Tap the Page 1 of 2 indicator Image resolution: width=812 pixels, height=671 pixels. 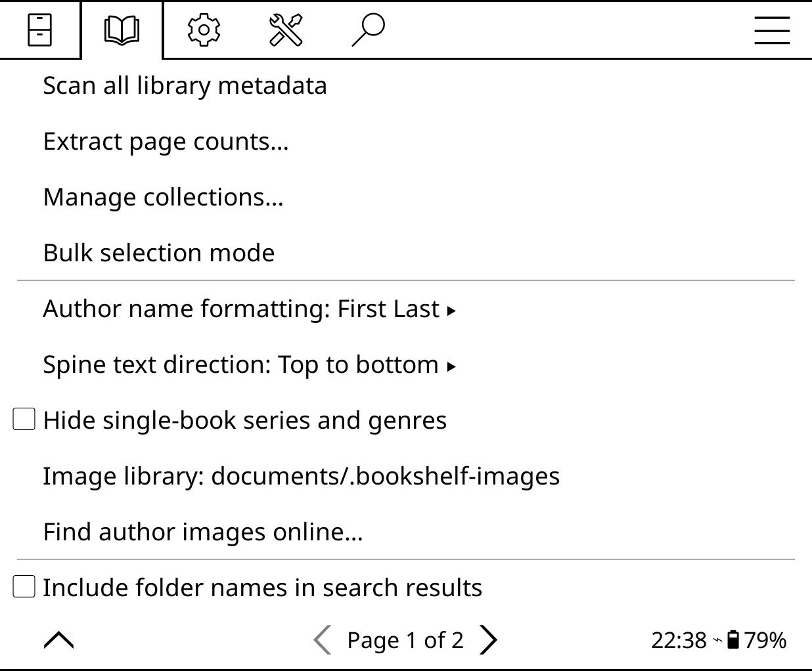(405, 640)
